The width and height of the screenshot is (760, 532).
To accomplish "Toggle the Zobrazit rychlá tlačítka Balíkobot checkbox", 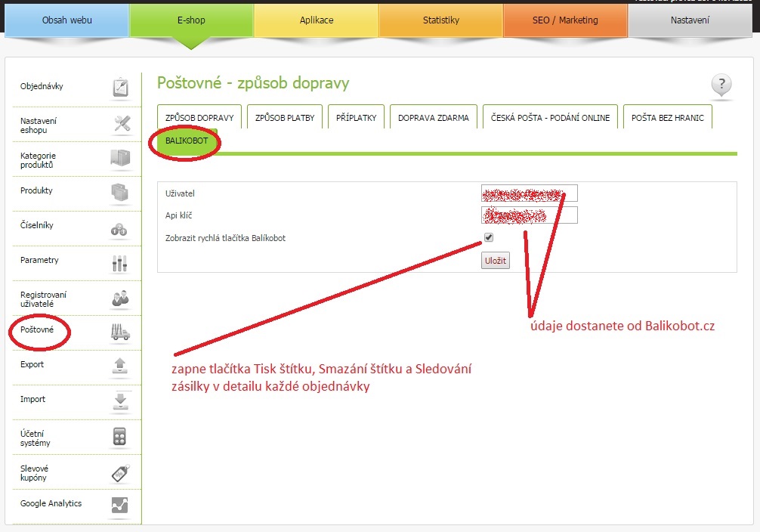I will coord(489,237).
